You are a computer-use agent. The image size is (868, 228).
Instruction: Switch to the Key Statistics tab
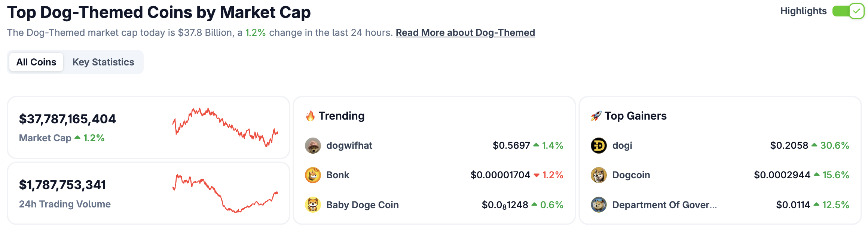pos(103,62)
